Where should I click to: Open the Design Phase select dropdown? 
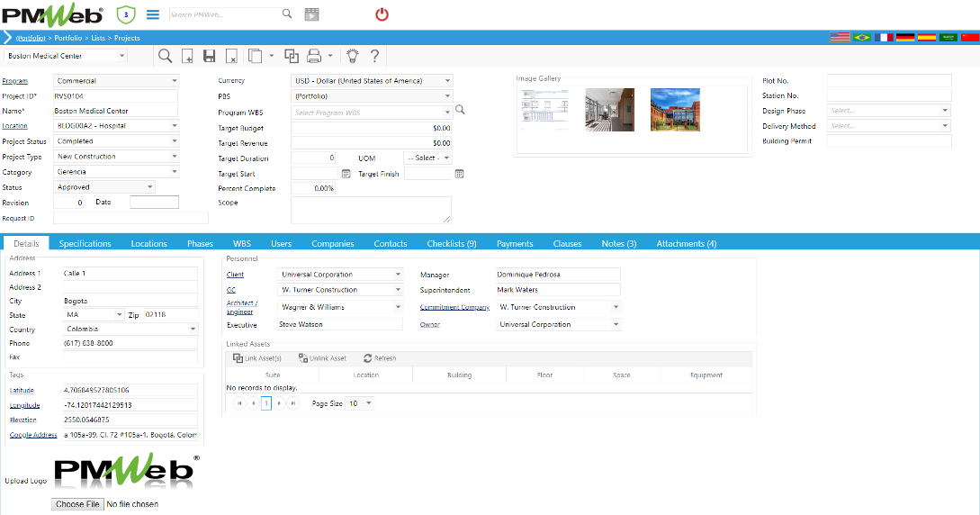[x=889, y=111]
